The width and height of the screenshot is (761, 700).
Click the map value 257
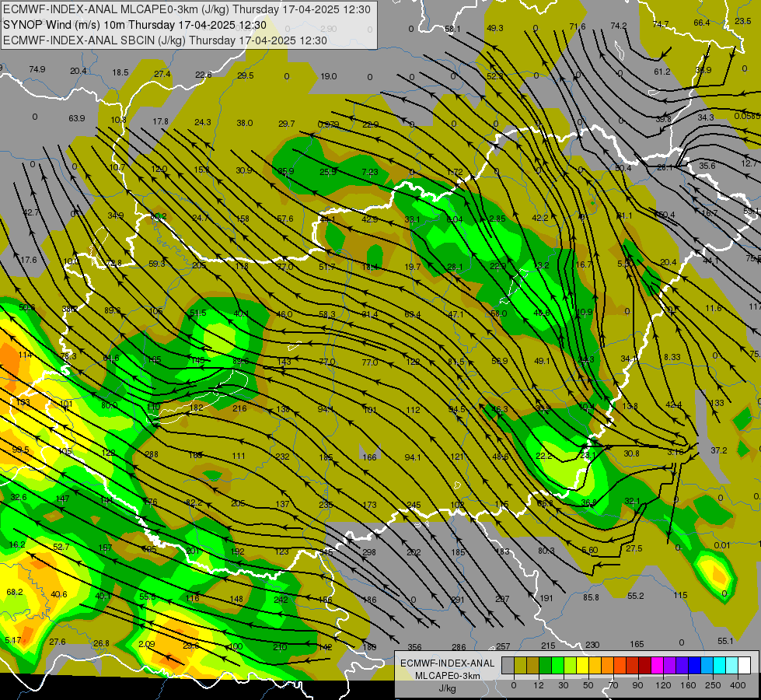(x=503, y=646)
